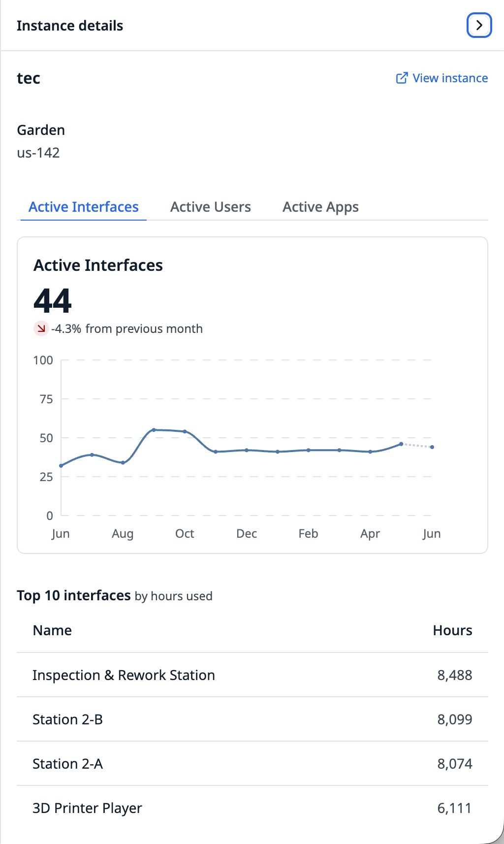This screenshot has width=504, height=844.
Task: Click the '100' y-axis label
Action: point(43,360)
